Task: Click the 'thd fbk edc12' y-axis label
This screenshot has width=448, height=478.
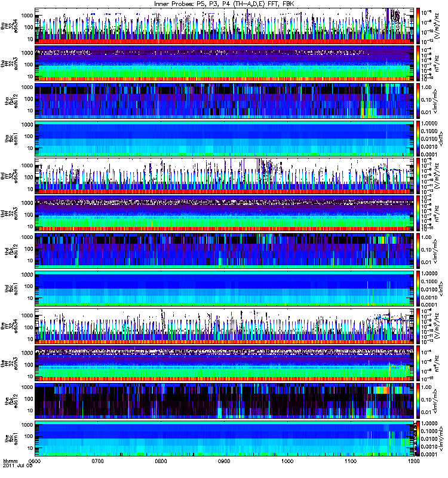Action: [x=11, y=251]
